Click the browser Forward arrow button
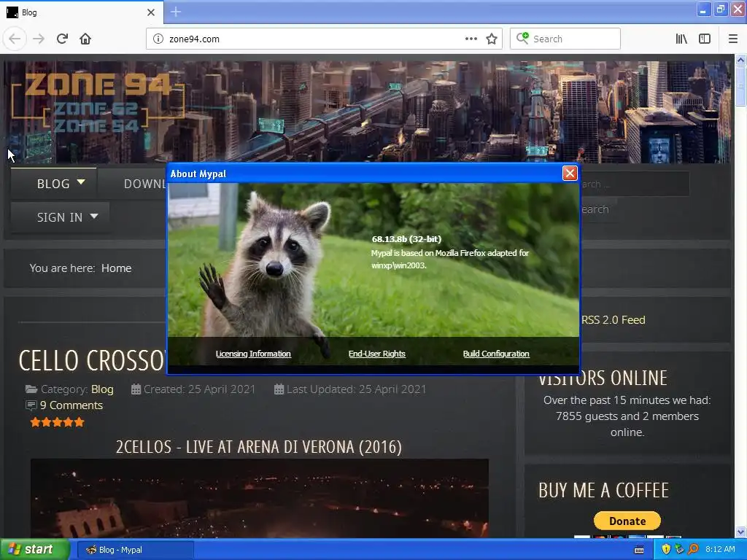The width and height of the screenshot is (747, 560). coord(39,39)
